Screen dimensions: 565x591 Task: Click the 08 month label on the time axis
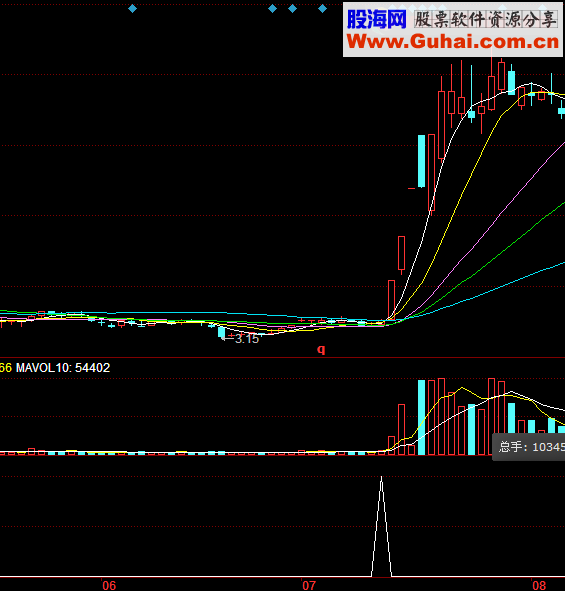coord(539,585)
